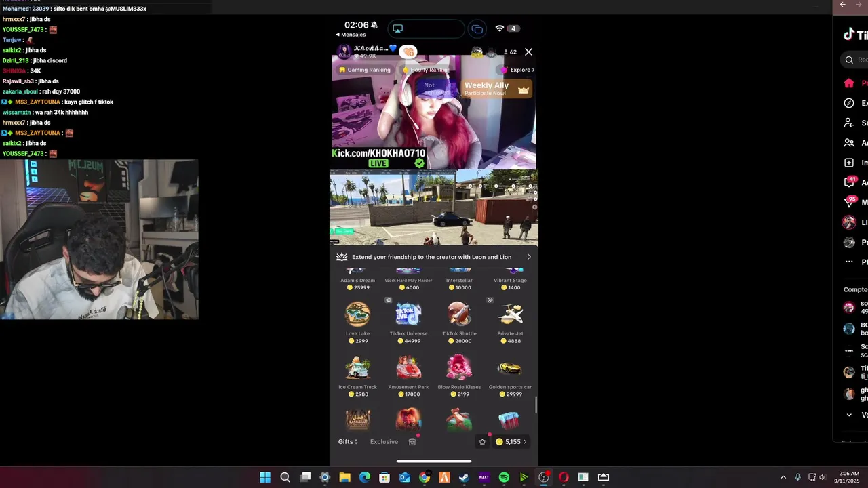Click the Vibrant Stage 1400 gift
The image size is (868, 488).
tap(510, 280)
